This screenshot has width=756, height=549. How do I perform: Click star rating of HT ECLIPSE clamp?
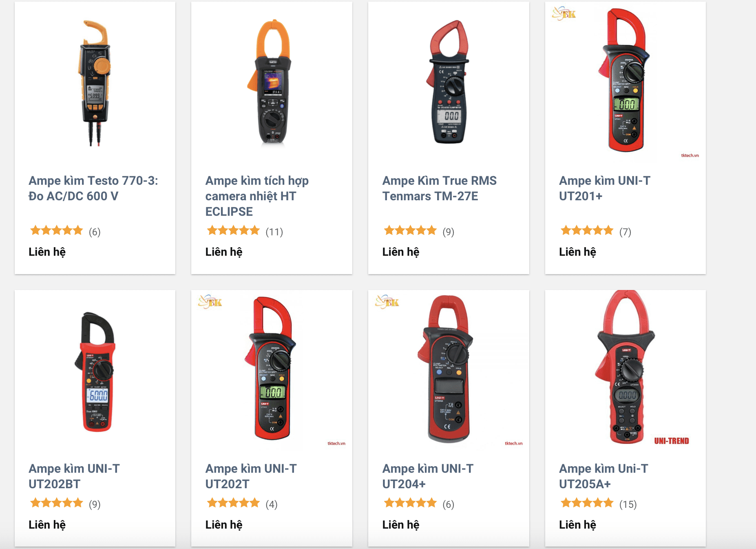[233, 231]
